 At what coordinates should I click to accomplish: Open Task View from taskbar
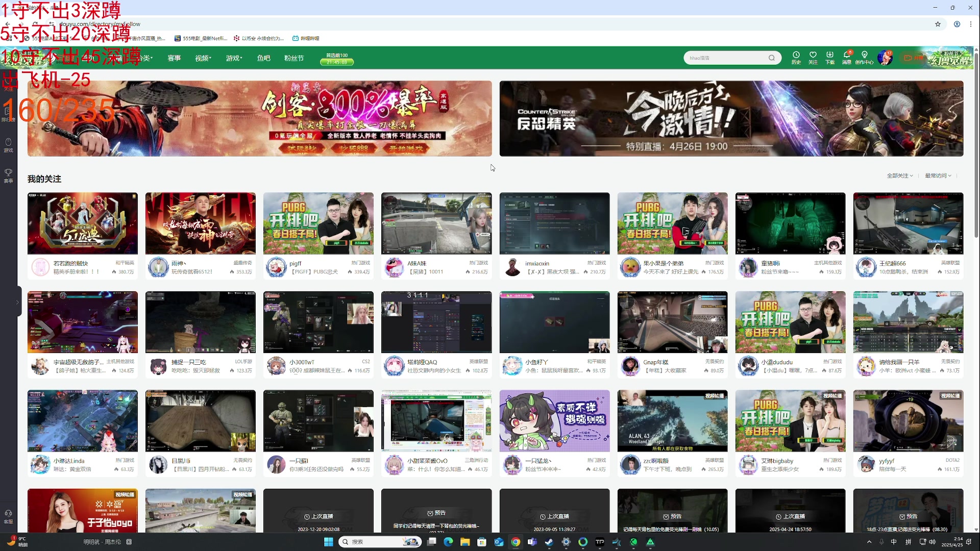point(432,542)
